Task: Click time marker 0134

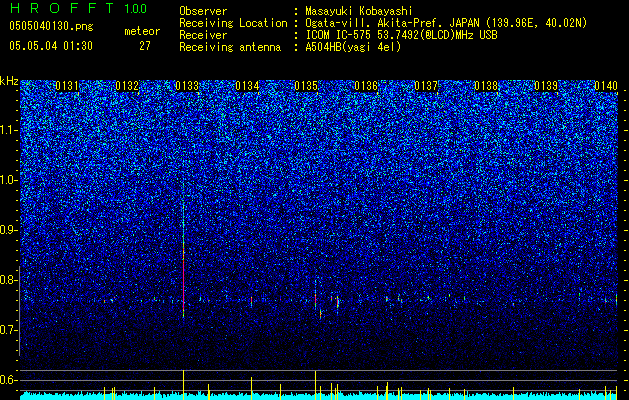Action: click(x=247, y=86)
